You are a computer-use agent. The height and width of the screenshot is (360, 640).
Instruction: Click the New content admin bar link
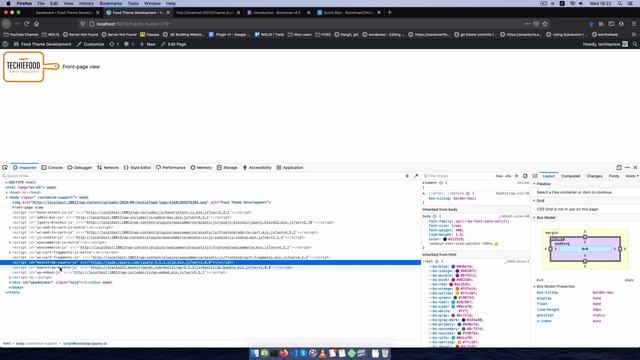[148, 44]
